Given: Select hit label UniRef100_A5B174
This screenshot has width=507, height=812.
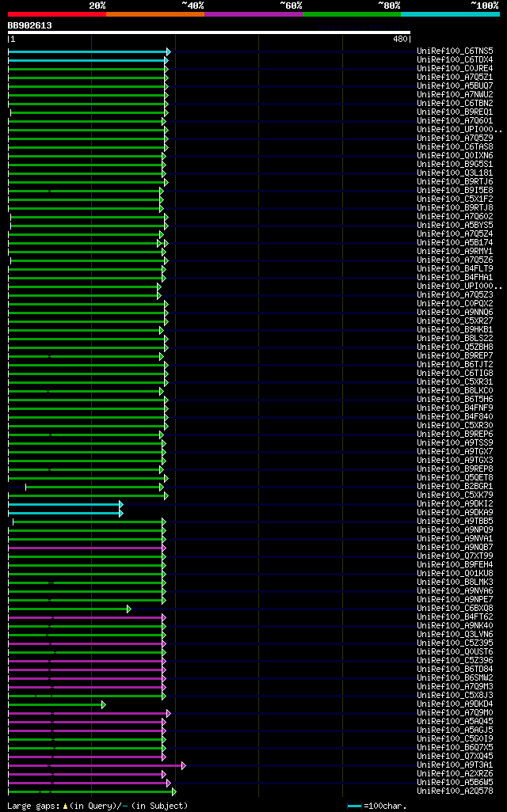Looking at the screenshot, I should 456,242.
